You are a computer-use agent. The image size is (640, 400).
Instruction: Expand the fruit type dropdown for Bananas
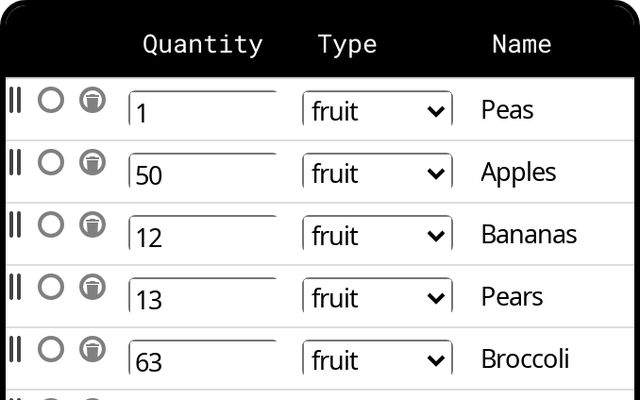tap(377, 236)
